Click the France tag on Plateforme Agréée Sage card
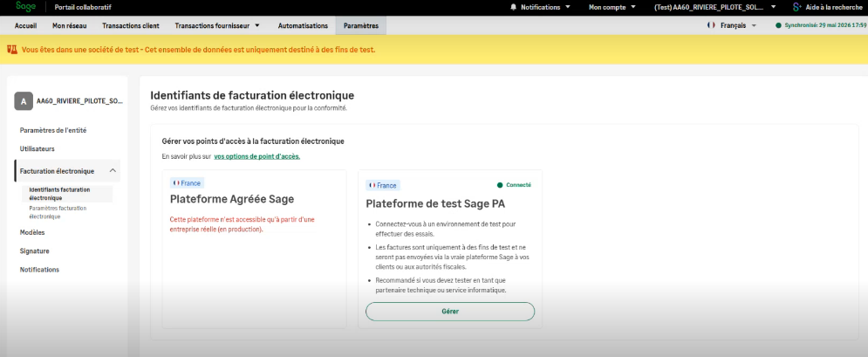Viewport: 868px width, 357px height. coord(187,183)
